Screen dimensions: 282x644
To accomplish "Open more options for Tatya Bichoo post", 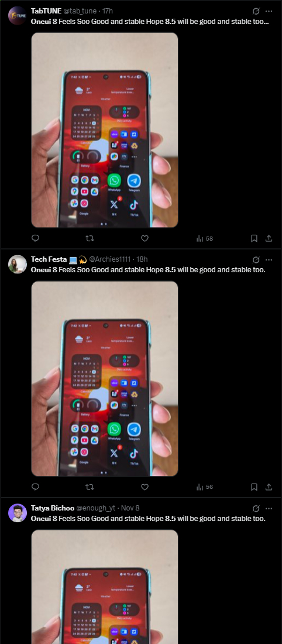I will pyautogui.click(x=269, y=508).
